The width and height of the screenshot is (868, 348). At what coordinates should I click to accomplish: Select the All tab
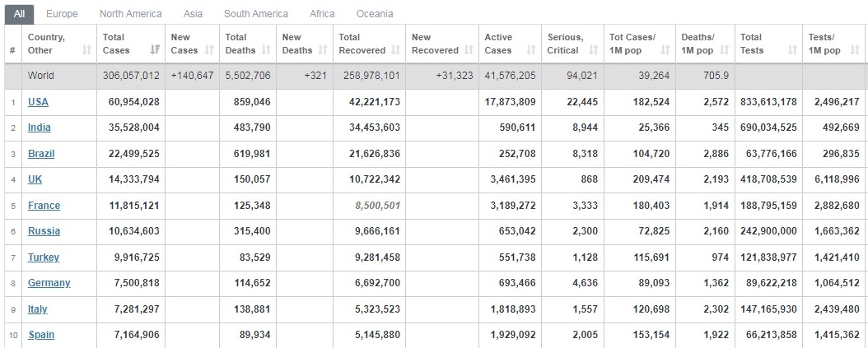[x=20, y=14]
